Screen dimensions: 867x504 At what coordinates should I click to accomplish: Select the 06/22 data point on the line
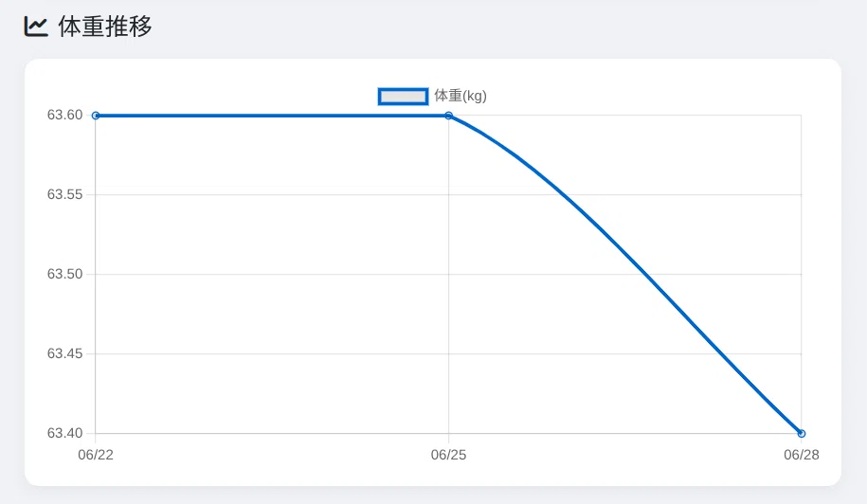pyautogui.click(x=96, y=116)
